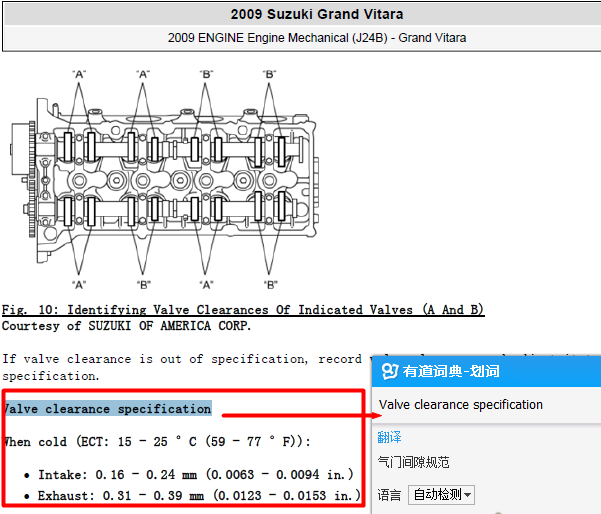Click "2009 ENGINE Engine Mechanical (J24B) - Grand Vitara" subtitle
Viewport: 601px width, 514px height.
pyautogui.click(x=317, y=38)
